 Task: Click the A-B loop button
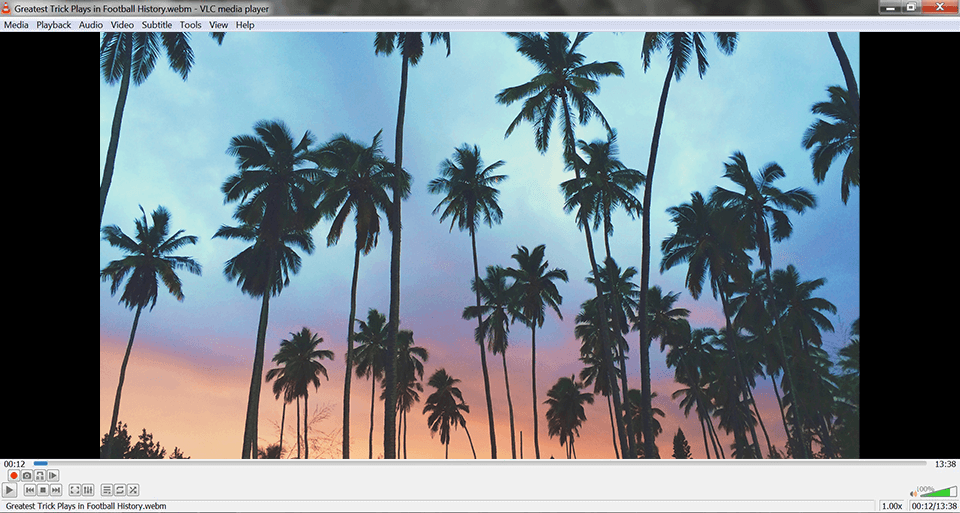click(x=40, y=476)
